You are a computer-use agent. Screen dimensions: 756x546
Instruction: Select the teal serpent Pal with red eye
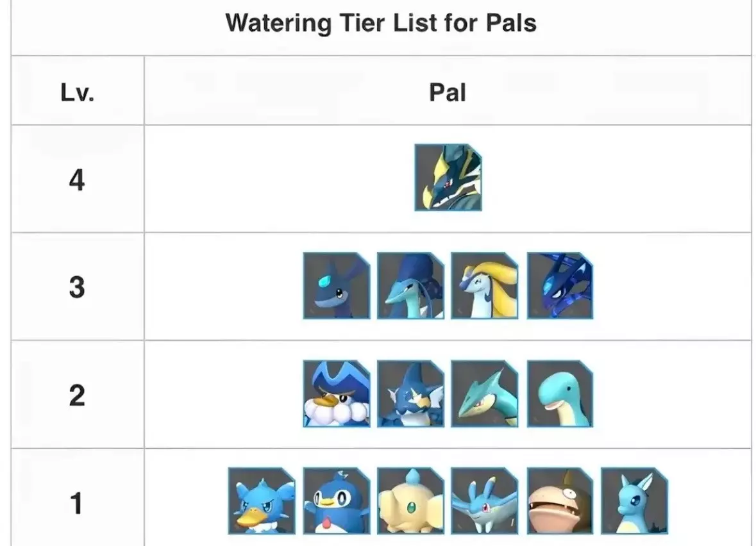point(485,393)
